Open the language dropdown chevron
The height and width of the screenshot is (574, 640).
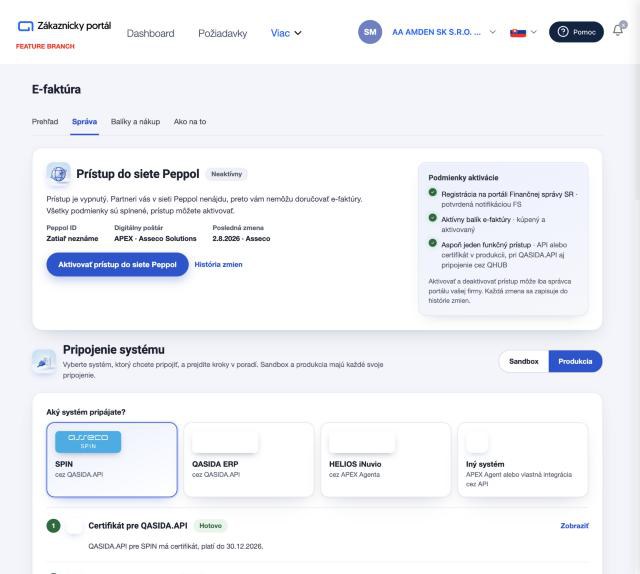tap(533, 32)
